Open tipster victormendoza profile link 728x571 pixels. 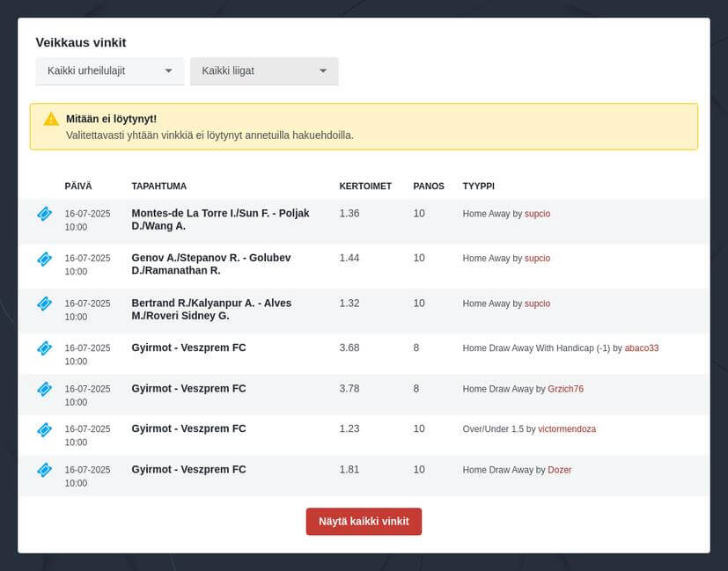pos(567,429)
